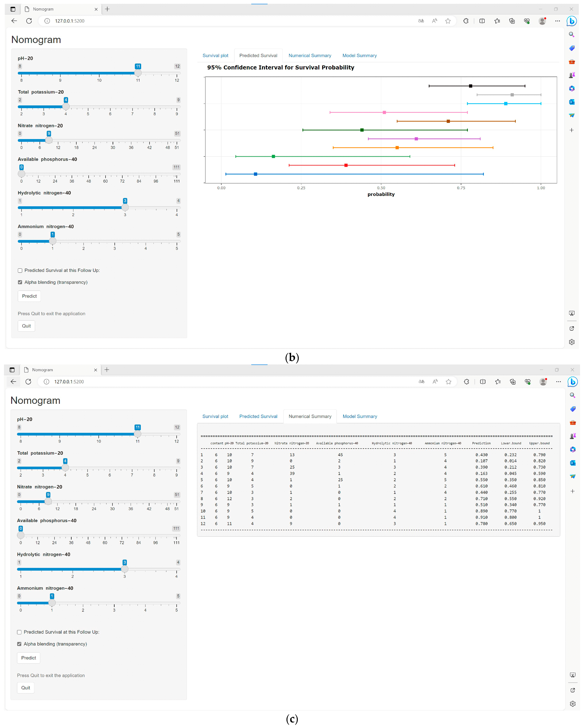Open Extensions puzzle icon in the numerical table window
Screen dimensions: 584x728
coord(466,382)
